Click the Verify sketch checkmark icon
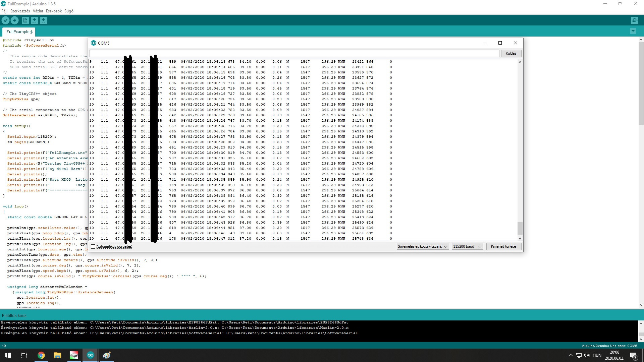The height and width of the screenshot is (362, 644). (5, 20)
